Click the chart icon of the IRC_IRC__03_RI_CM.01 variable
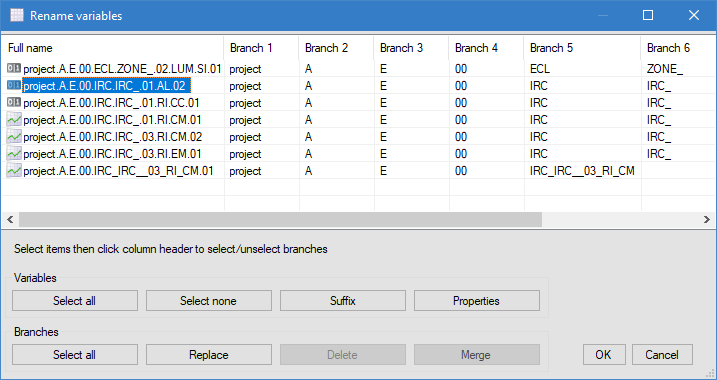The height and width of the screenshot is (380, 717). 14,171
